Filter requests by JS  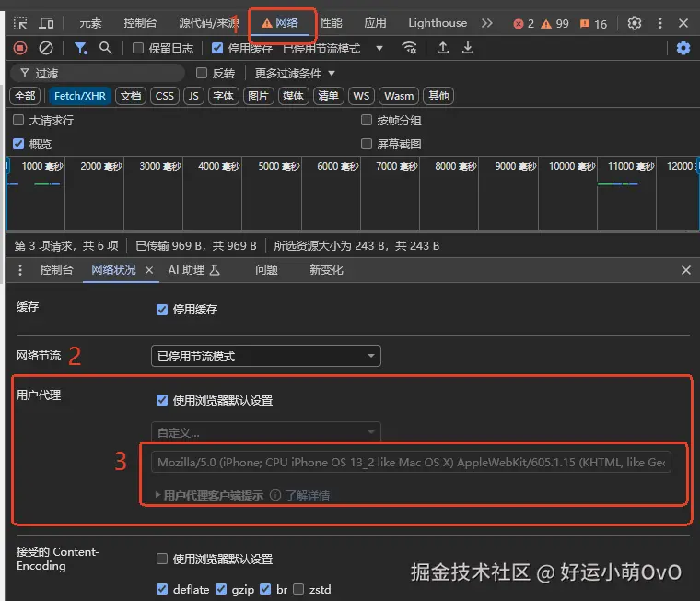click(x=193, y=96)
